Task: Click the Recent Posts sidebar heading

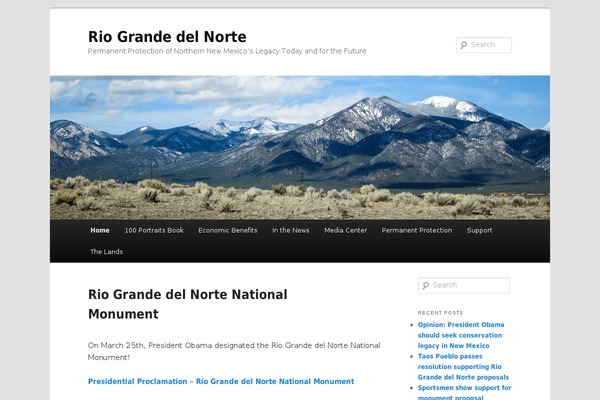Action: point(440,313)
